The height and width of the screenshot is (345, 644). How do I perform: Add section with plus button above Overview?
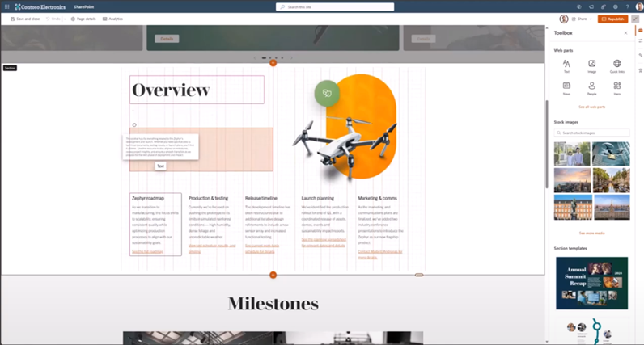click(x=273, y=63)
